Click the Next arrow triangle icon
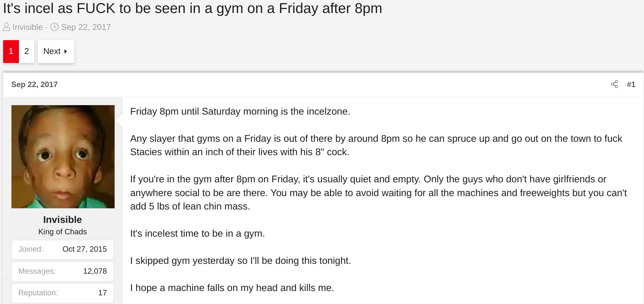 pyautogui.click(x=65, y=52)
